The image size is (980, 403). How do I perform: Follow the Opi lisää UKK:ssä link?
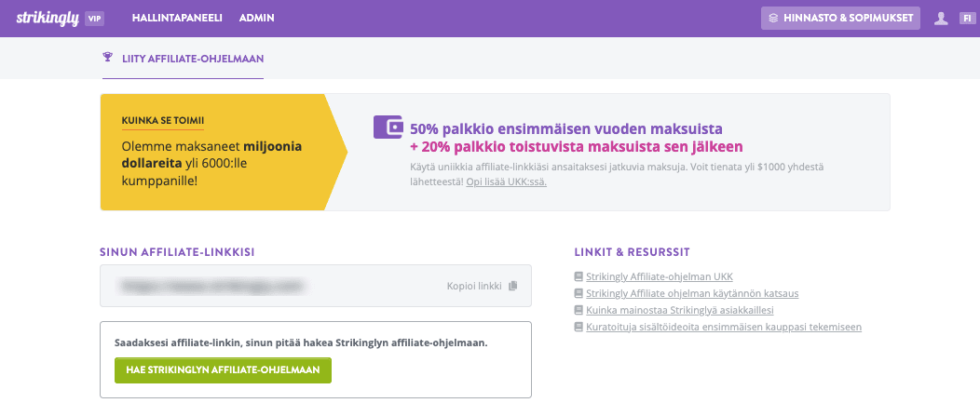pos(506,181)
